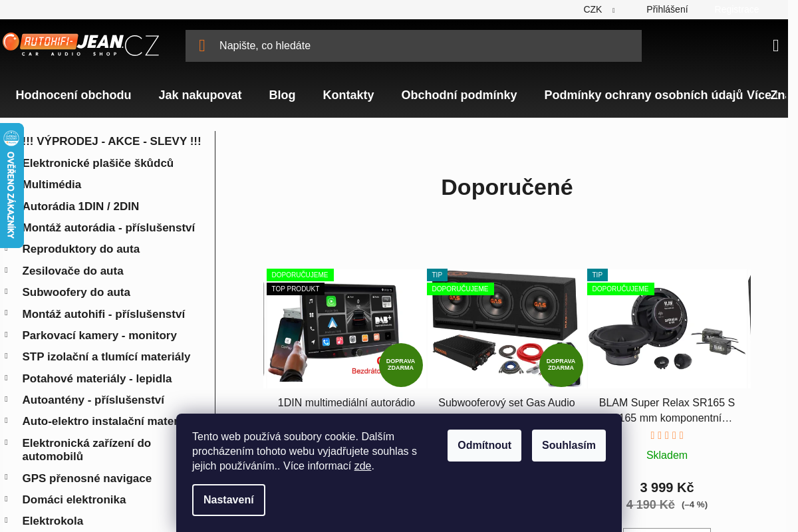Click the 1DIN multimediální autorádio title
The height and width of the screenshot is (532, 798).
(346, 403)
